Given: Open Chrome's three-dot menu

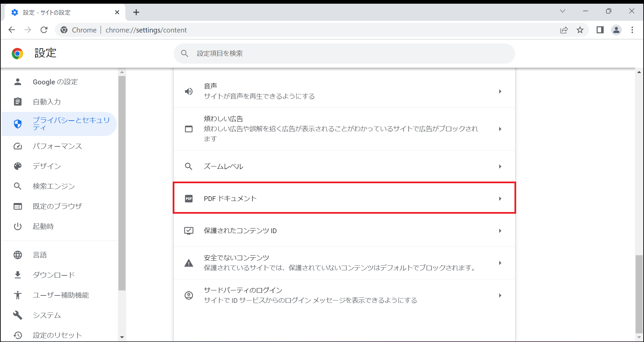Looking at the screenshot, I should click(x=632, y=30).
